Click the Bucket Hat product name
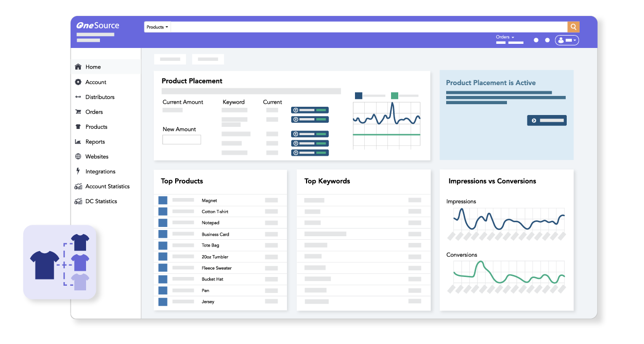 212,279
